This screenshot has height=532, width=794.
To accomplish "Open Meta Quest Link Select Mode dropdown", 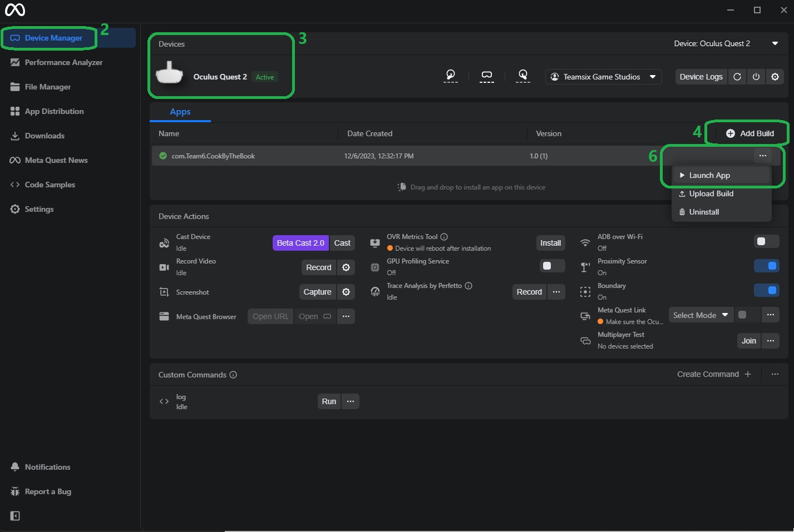I will [x=701, y=315].
